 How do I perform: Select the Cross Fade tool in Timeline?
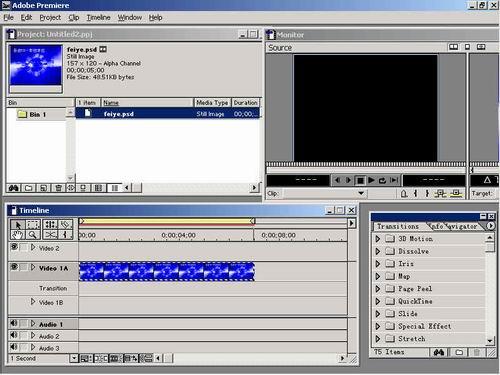tap(50, 235)
